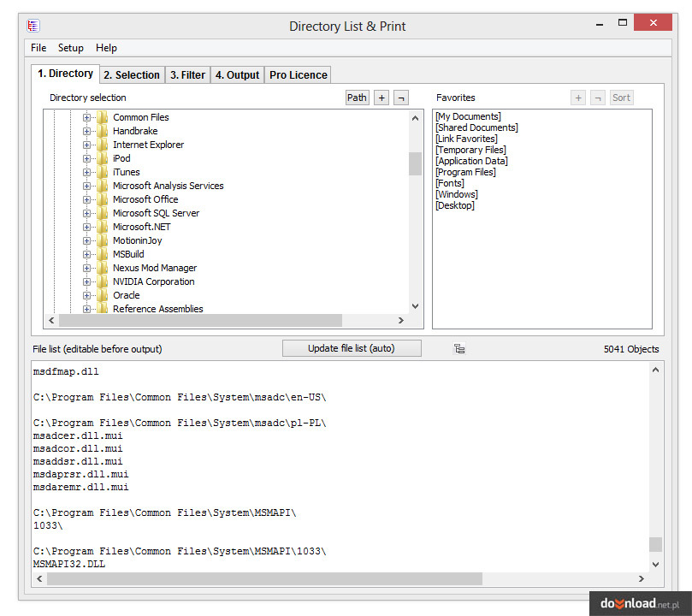The width and height of the screenshot is (692, 616).
Task: Select the Reference Assemblies tree item
Action: tap(158, 309)
